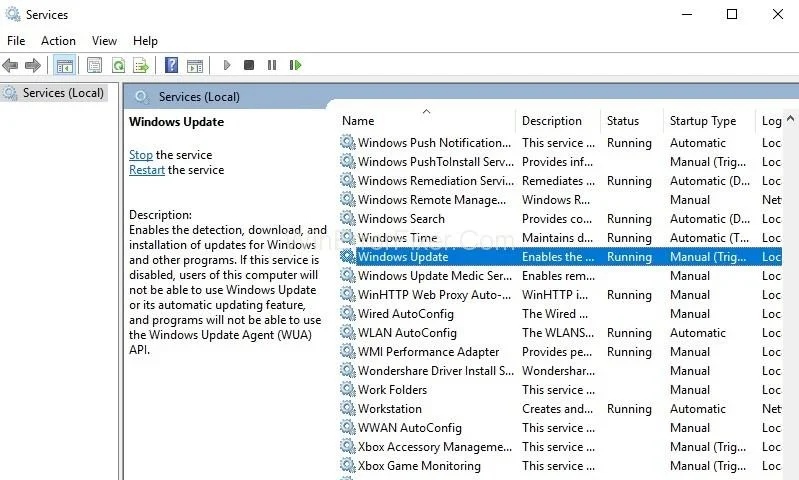Open the View menu
The image size is (799, 480).
point(104,41)
